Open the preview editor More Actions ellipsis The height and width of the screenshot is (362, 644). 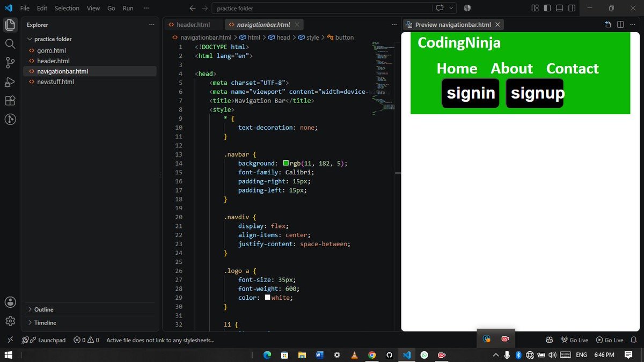633,25
